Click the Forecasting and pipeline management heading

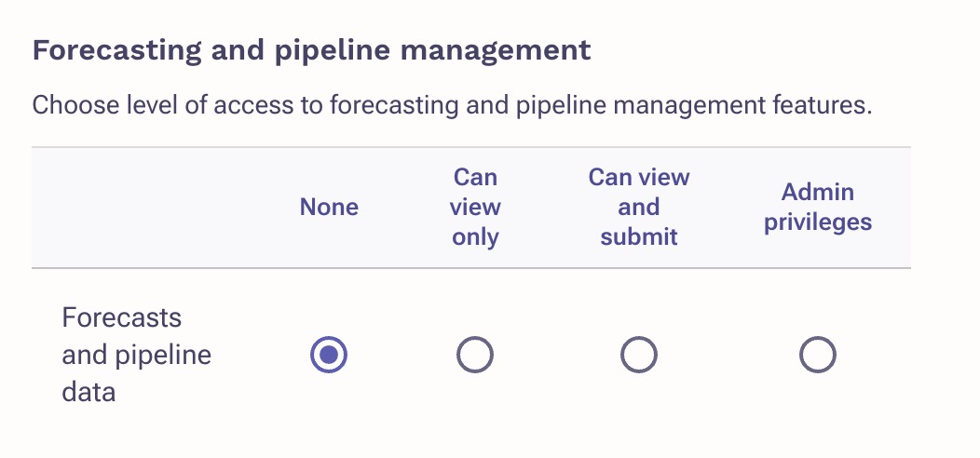coord(311,50)
